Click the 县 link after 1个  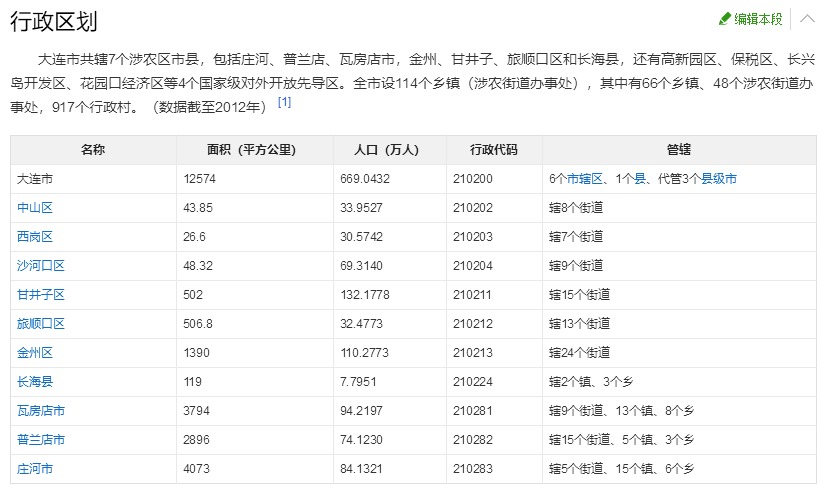point(640,179)
